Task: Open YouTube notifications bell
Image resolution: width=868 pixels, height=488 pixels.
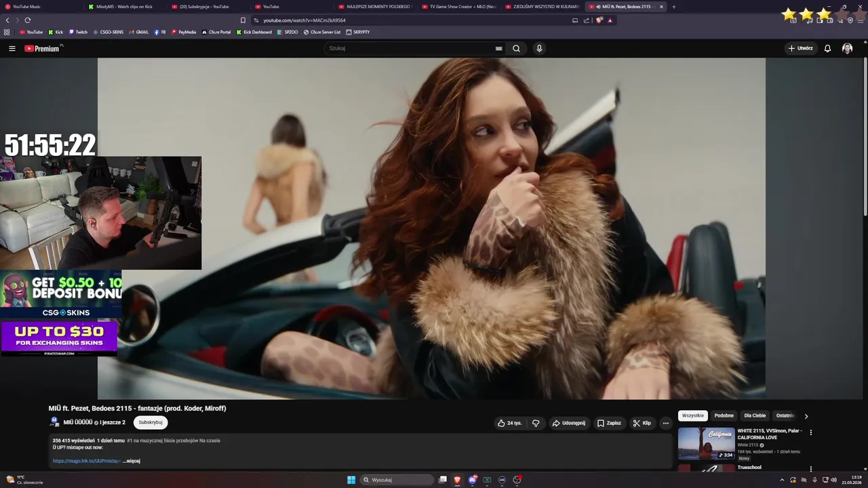Action: pyautogui.click(x=827, y=48)
